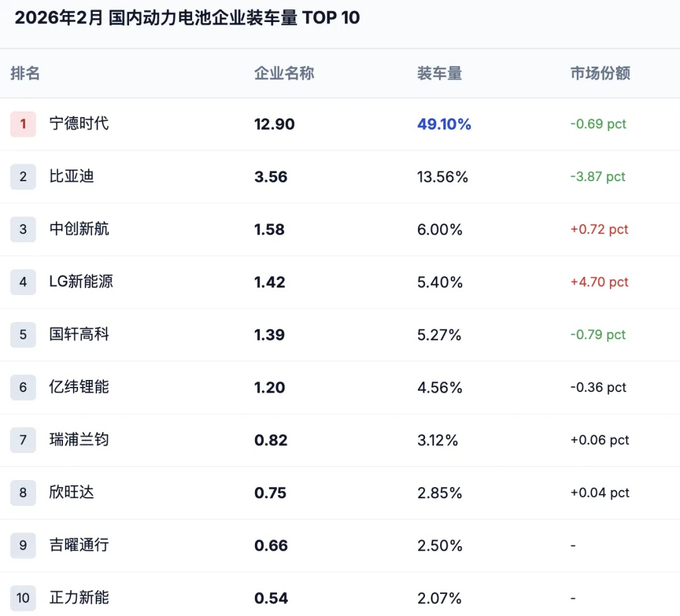Image resolution: width=680 pixels, height=616 pixels.
Task: Click the rank 6 badge
Action: tap(23, 388)
